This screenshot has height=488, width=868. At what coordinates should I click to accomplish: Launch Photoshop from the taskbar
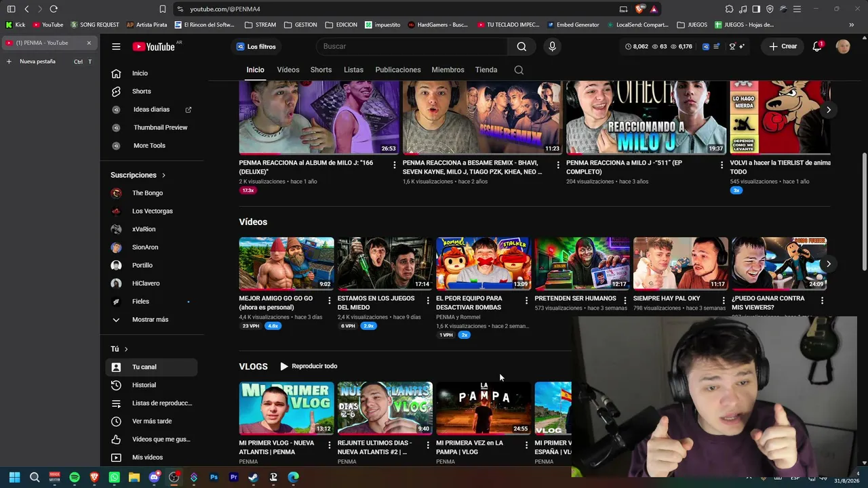click(x=214, y=477)
